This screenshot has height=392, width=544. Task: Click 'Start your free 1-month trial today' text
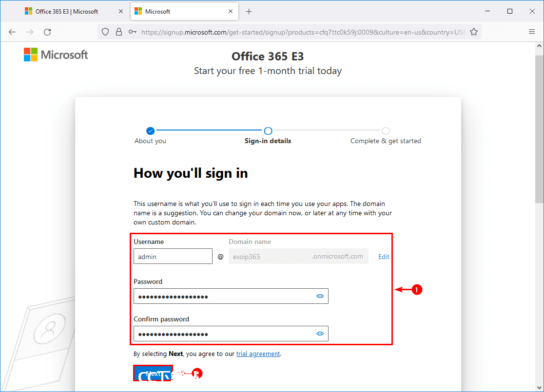pos(268,71)
